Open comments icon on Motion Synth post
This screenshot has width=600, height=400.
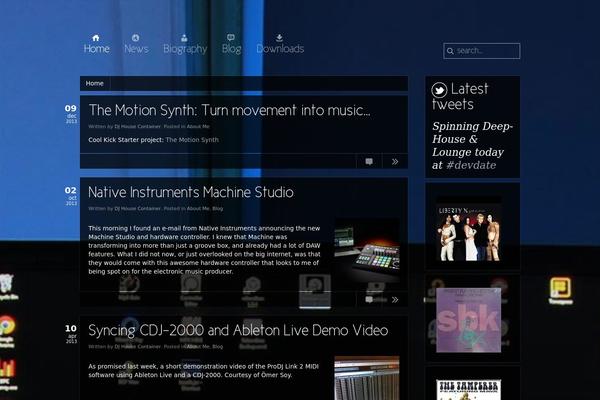tap(369, 162)
